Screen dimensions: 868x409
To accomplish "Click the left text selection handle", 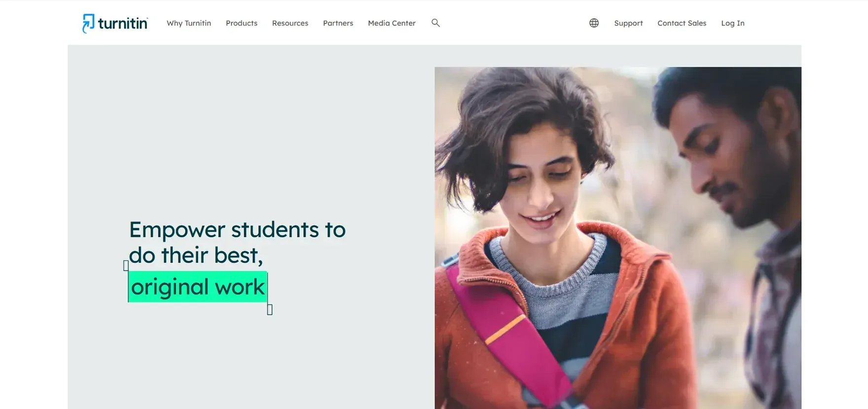I will (126, 265).
